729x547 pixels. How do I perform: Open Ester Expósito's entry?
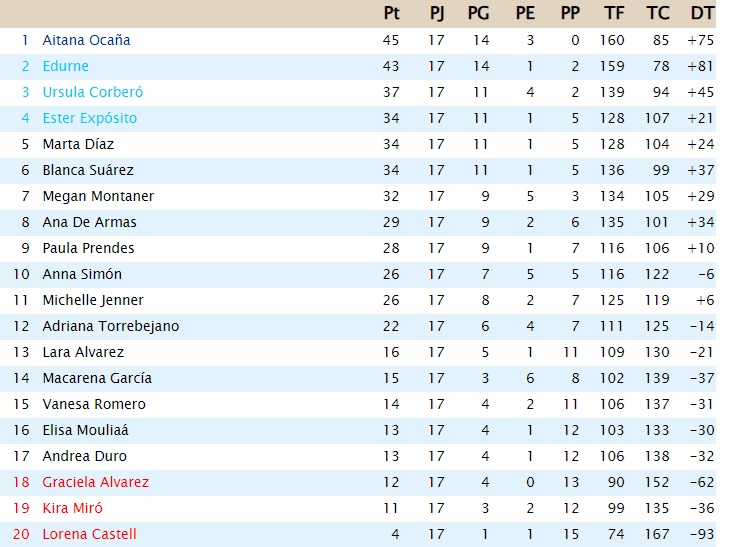point(89,118)
